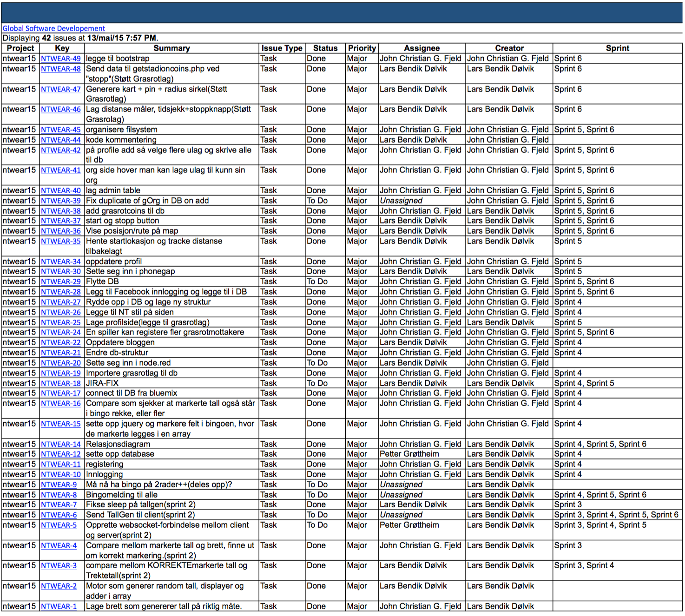This screenshot has width=685, height=616.
Task: Click the Status column header
Action: pos(325,48)
